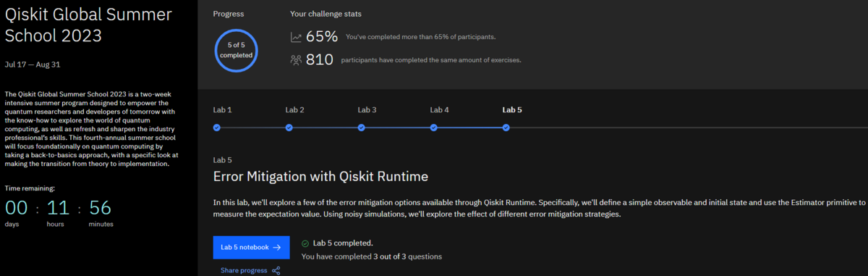Select the Lab 2 step label
The width and height of the screenshot is (868, 276).
click(294, 110)
